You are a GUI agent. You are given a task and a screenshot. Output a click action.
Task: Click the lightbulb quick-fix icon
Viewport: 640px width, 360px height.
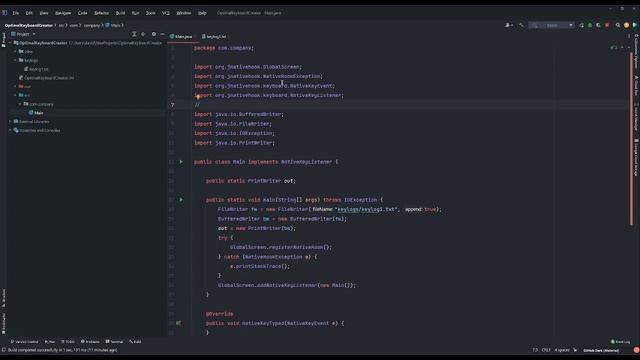(x=198, y=96)
